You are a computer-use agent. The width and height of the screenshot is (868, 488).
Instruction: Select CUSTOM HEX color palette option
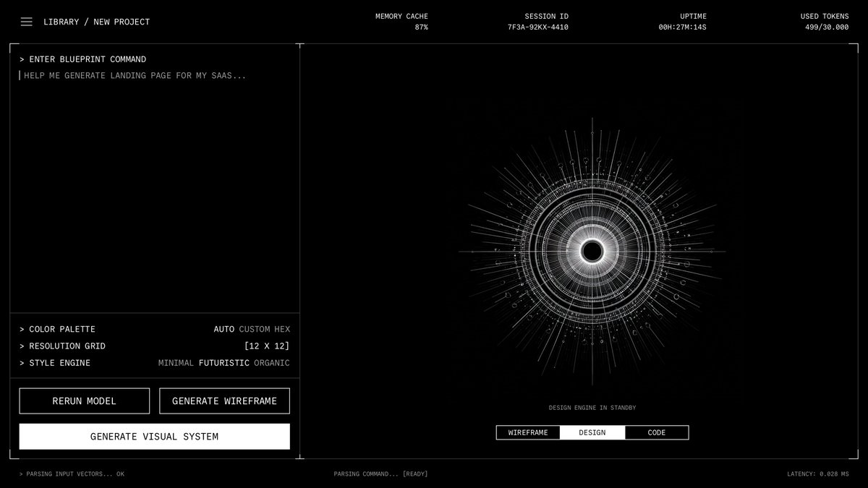pyautogui.click(x=265, y=329)
